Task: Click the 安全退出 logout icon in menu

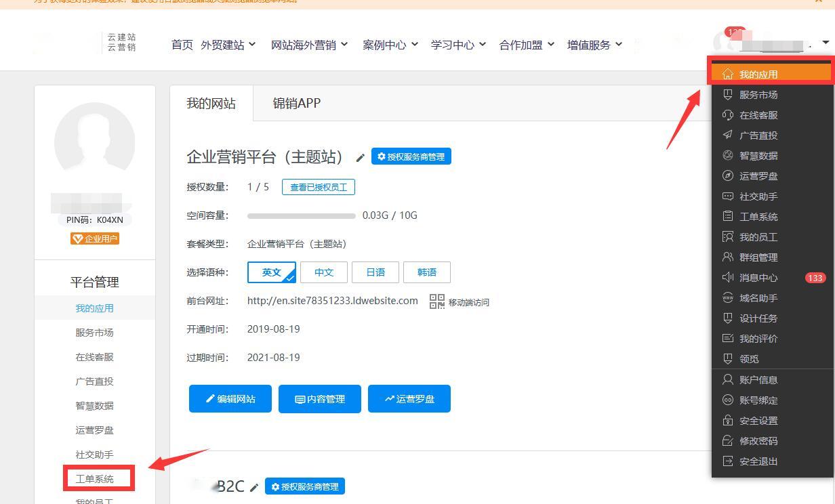Action: point(728,461)
